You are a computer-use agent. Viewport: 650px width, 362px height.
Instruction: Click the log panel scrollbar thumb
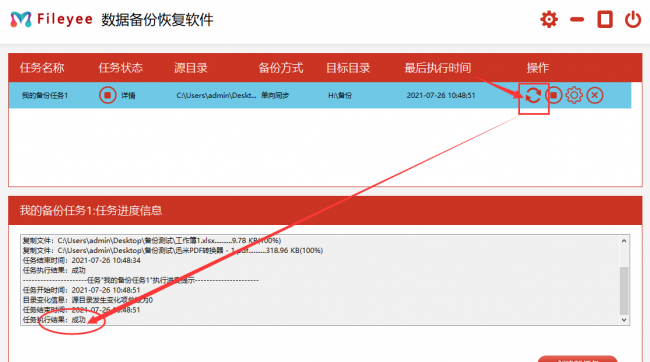click(624, 291)
